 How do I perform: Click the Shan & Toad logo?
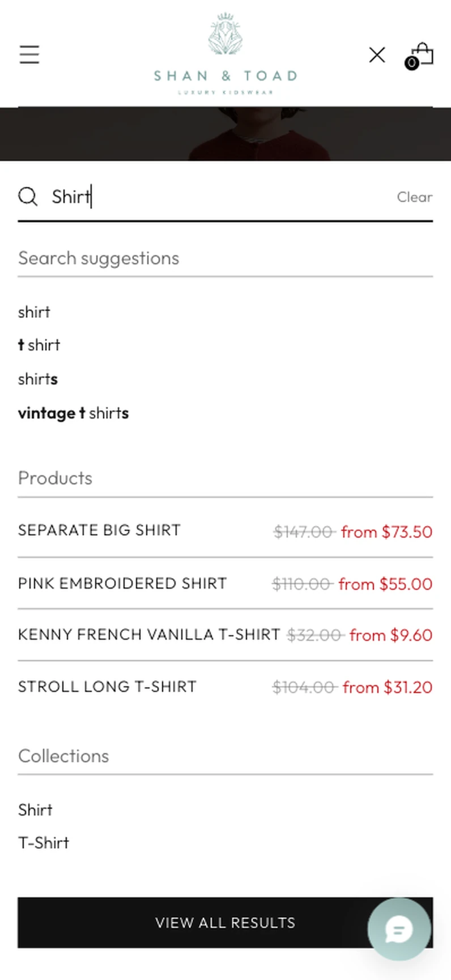pyautogui.click(x=226, y=54)
